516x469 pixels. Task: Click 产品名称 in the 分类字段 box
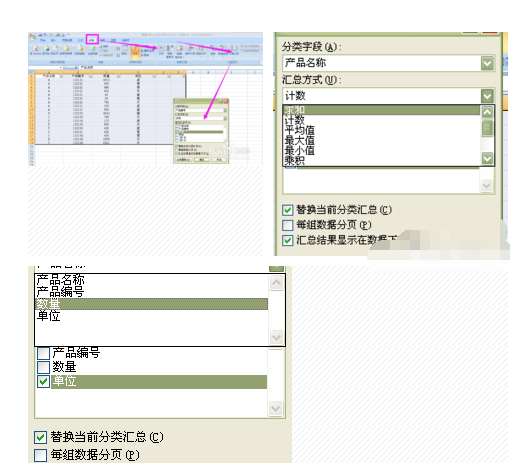[x=305, y=63]
